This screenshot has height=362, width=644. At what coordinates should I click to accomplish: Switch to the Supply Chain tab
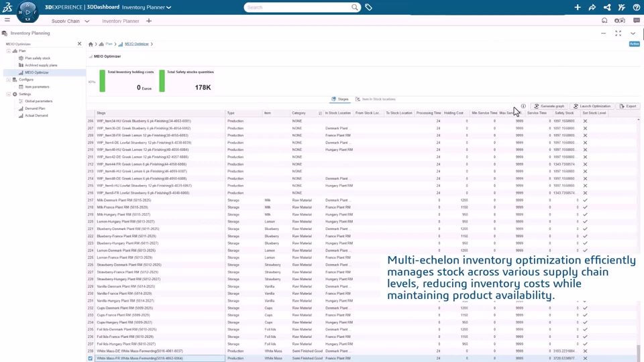[x=66, y=21]
